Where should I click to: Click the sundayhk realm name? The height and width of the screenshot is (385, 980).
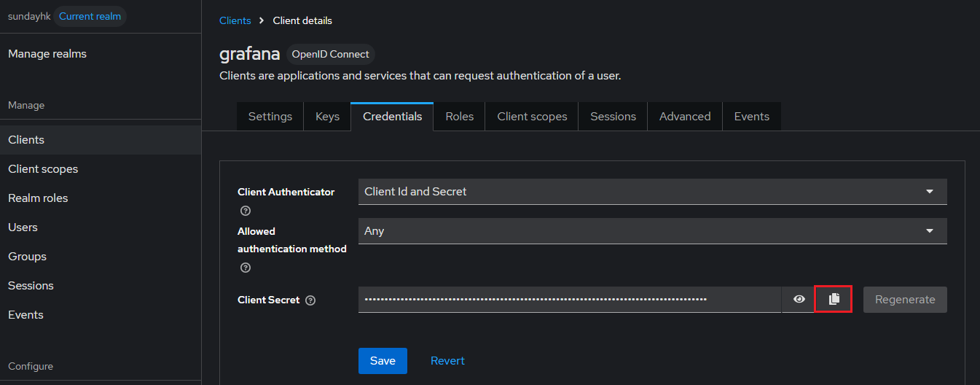tap(29, 16)
